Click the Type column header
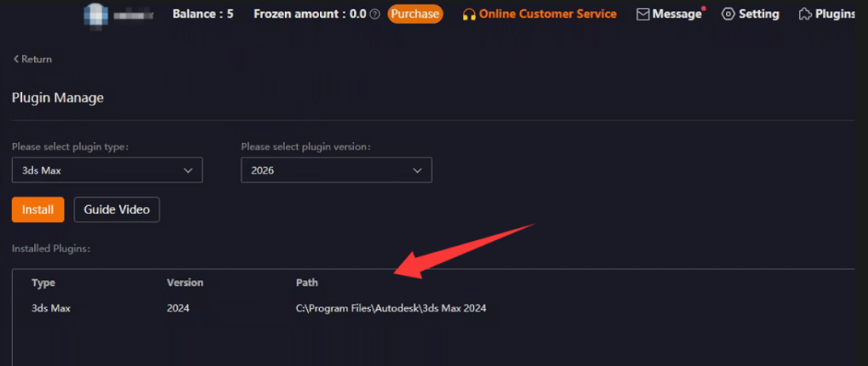This screenshot has height=366, width=868. tap(44, 282)
